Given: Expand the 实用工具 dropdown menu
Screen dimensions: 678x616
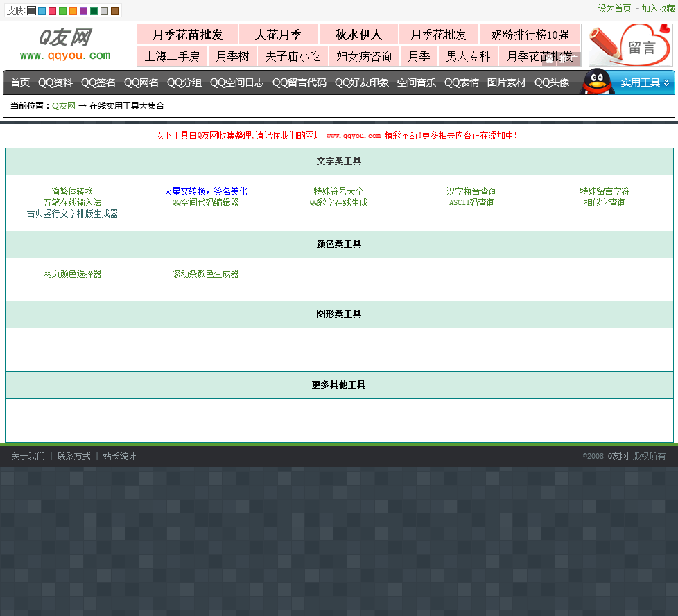Looking at the screenshot, I should pyautogui.click(x=645, y=82).
